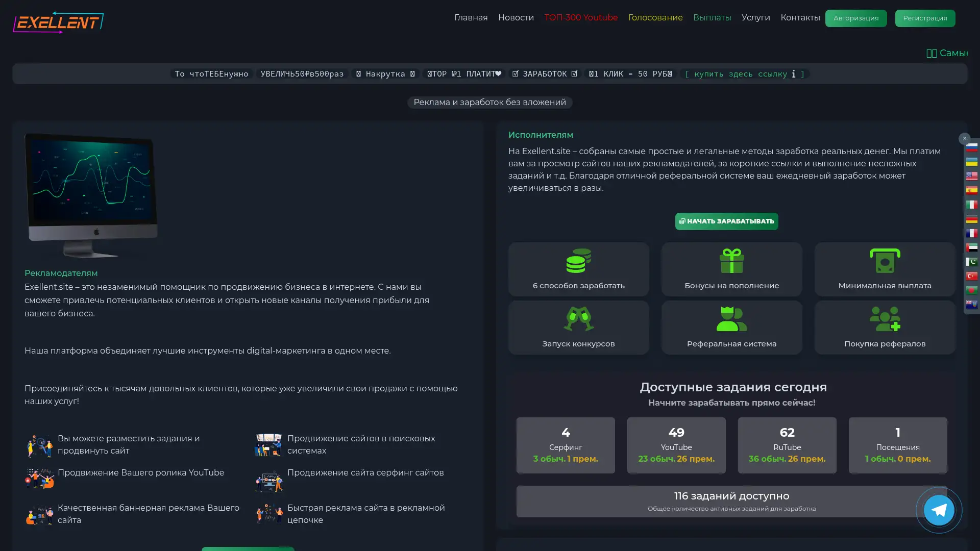Open the Услуги menu item

tap(755, 18)
